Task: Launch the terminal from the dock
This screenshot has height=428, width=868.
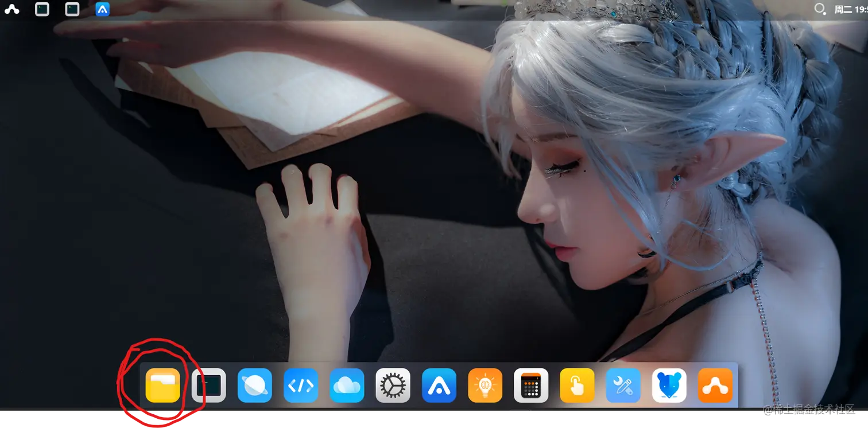Action: (208, 385)
